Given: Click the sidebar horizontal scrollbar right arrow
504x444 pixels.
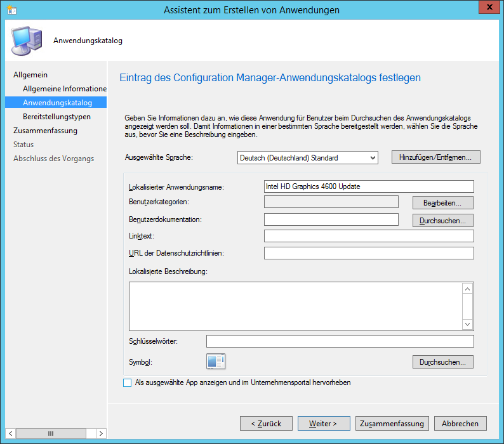Looking at the screenshot, I should (100, 433).
